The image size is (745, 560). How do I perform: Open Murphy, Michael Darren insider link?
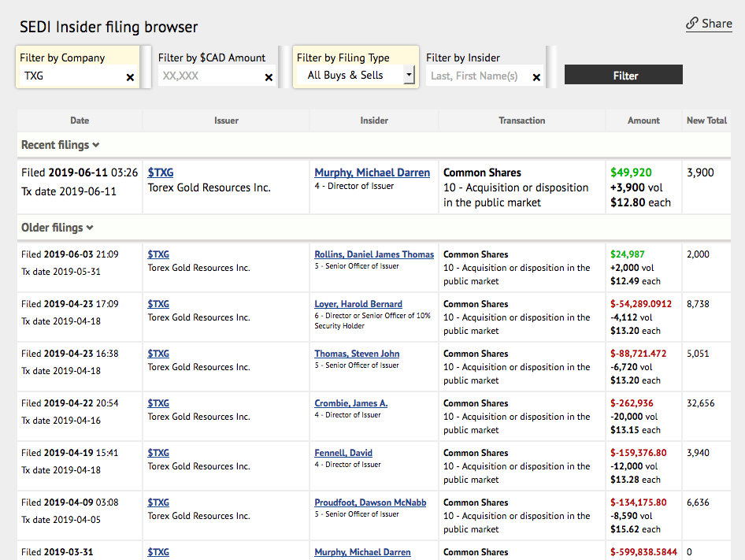pos(372,172)
